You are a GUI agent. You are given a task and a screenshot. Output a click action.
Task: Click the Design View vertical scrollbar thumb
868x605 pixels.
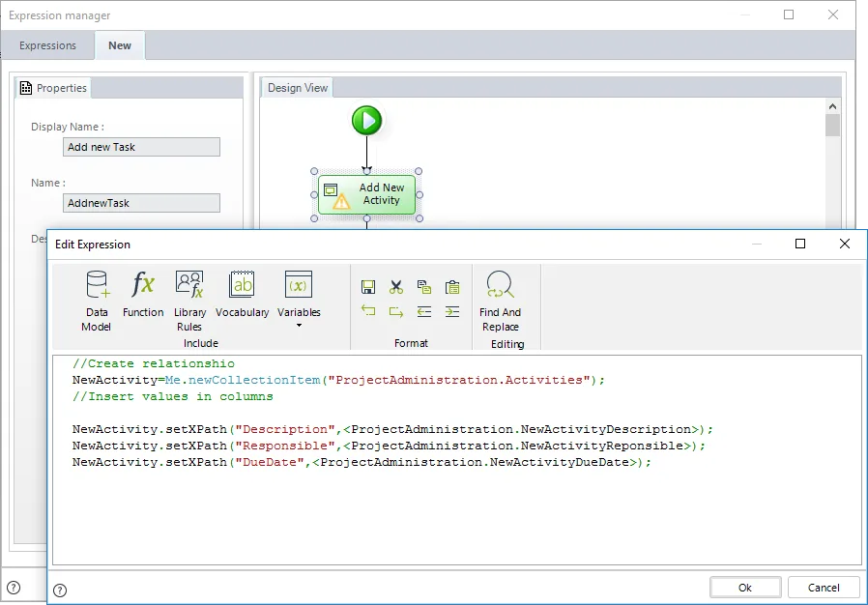tap(832, 125)
